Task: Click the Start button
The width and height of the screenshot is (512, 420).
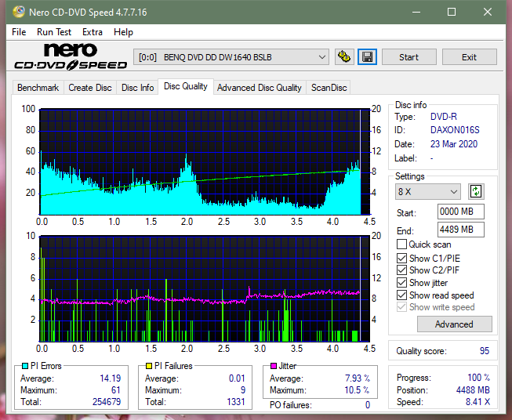Action: 409,57
